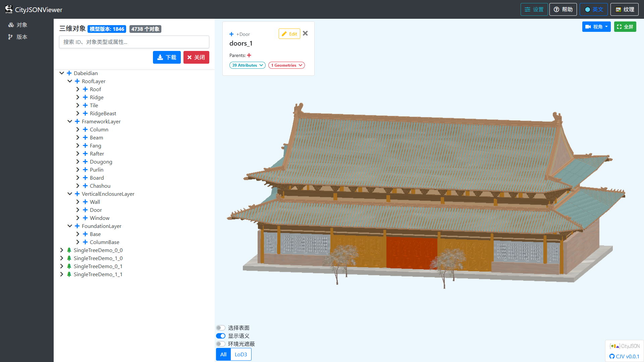Screen dimensions: 644x362
Task: Expand the 39 Attributes dropdown
Action: coord(247,65)
